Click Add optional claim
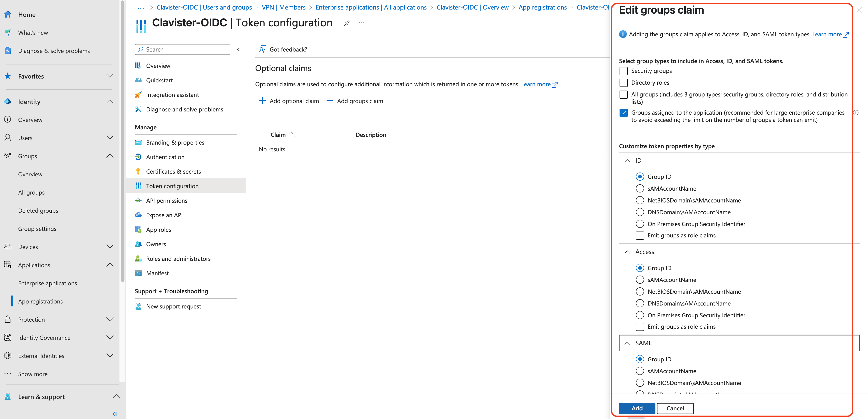868x419 pixels. point(289,101)
